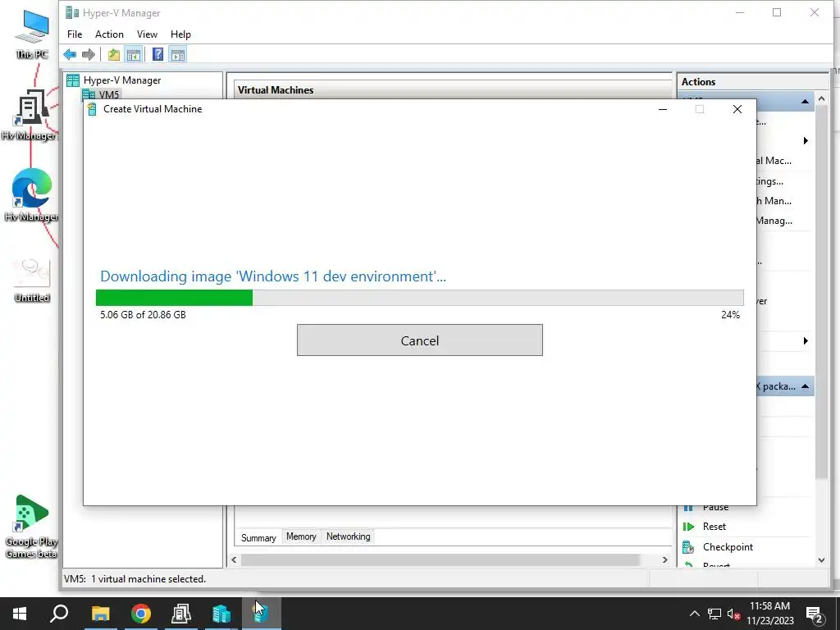
Task: Click the 'Virtual Machines' panel header
Action: click(276, 90)
